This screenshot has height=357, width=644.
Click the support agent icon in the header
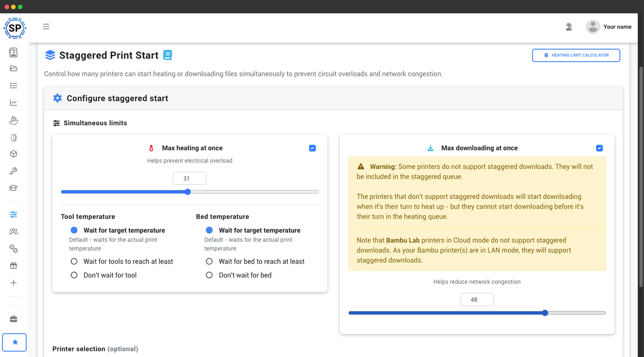(569, 27)
